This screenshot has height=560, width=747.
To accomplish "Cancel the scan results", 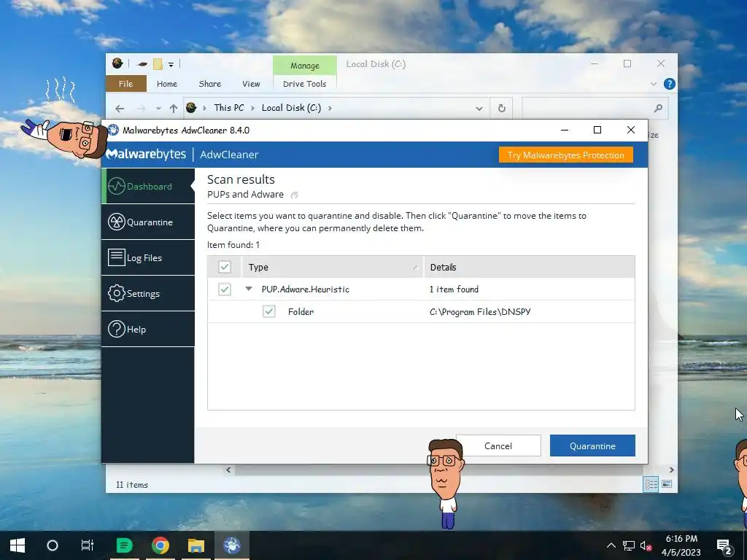I will click(498, 446).
